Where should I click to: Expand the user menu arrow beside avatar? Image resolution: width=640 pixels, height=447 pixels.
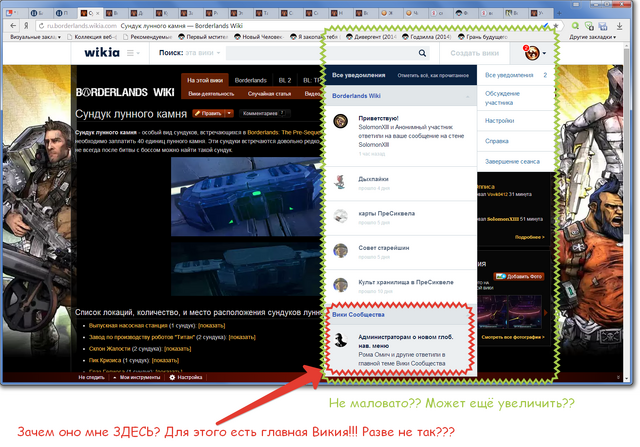coord(544,53)
